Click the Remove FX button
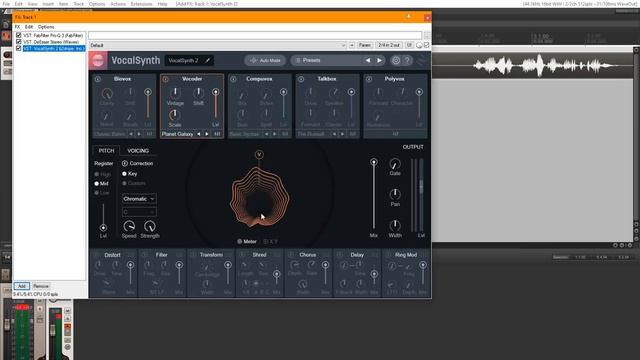Viewport: 640px width, 360px height. (x=40, y=286)
